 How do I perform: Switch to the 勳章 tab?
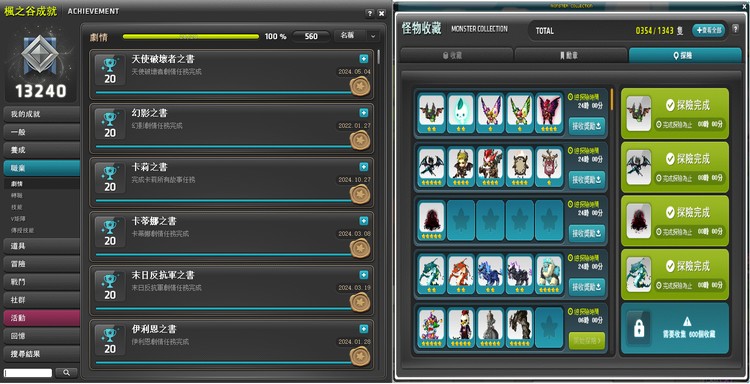(x=570, y=55)
